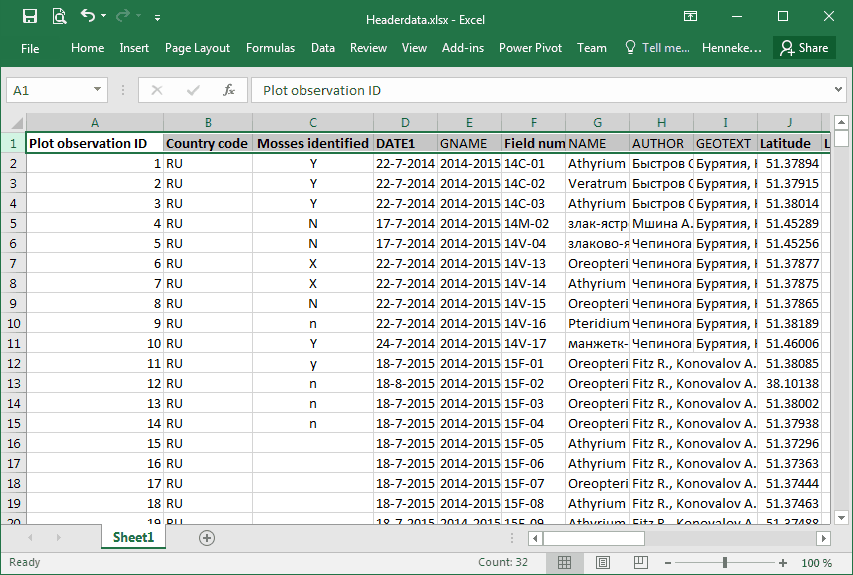Open the Page Layout ribbon tab
Image resolution: width=853 pixels, height=575 pixels.
(197, 48)
